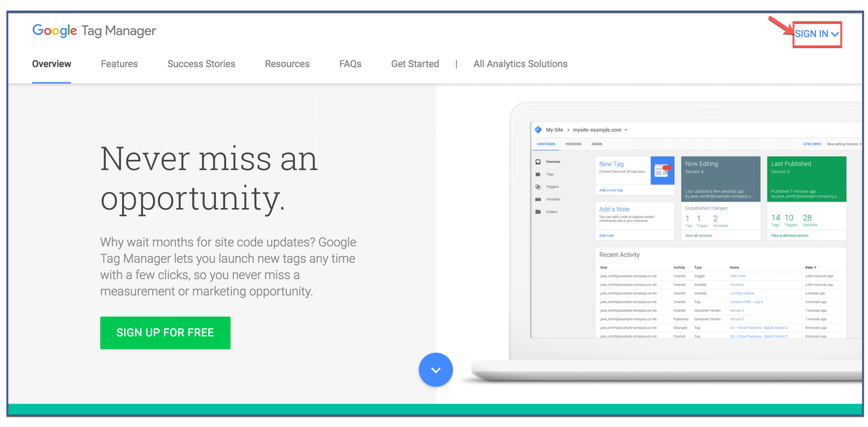Click Add note link
This screenshot has height=427, width=868.
point(606,235)
